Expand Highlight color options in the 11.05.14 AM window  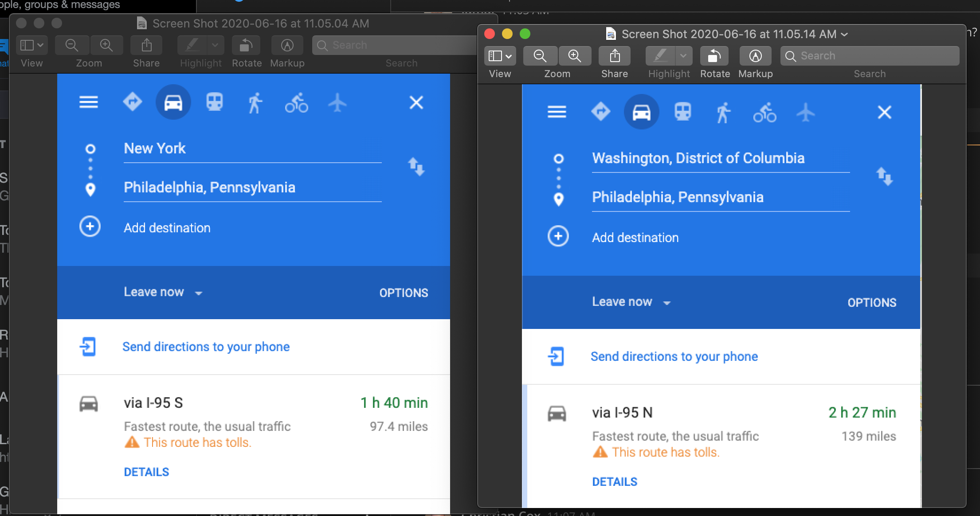683,56
